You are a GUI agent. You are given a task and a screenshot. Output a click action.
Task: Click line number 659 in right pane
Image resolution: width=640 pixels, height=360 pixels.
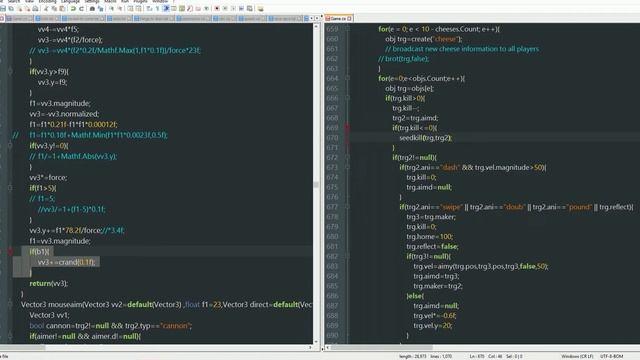[x=332, y=29]
